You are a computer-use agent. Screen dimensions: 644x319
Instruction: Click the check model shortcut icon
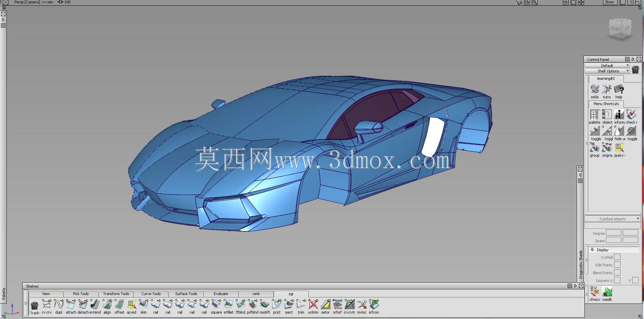[x=631, y=115]
